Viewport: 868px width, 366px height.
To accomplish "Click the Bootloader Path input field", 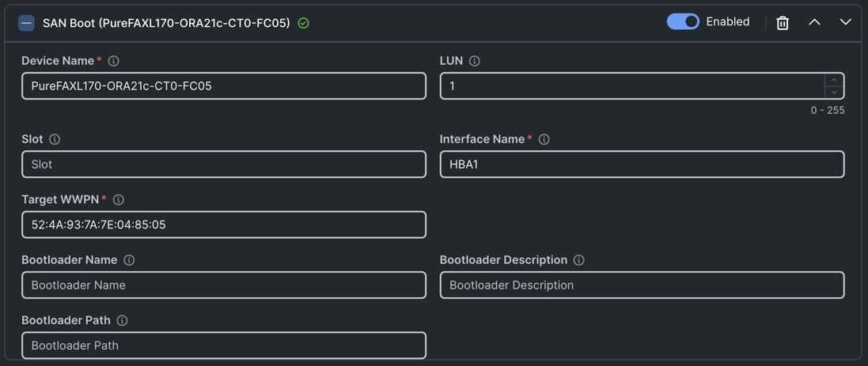I will coord(224,345).
